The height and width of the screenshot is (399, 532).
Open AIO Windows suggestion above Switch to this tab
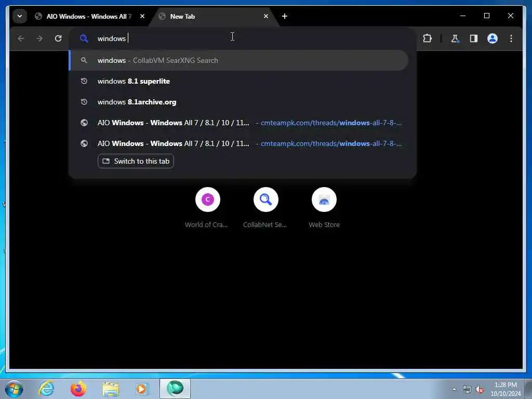coord(239,143)
